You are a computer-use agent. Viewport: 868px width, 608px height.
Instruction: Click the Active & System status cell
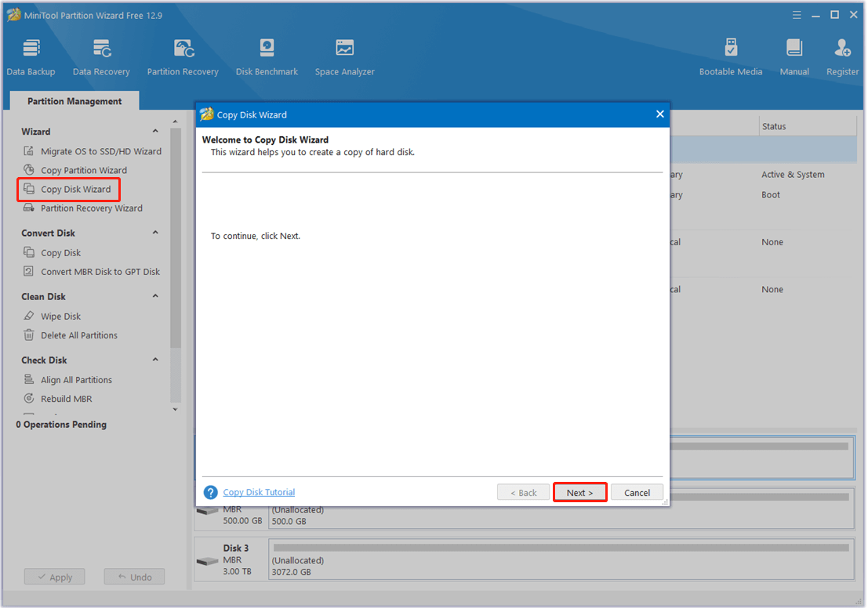coord(793,174)
